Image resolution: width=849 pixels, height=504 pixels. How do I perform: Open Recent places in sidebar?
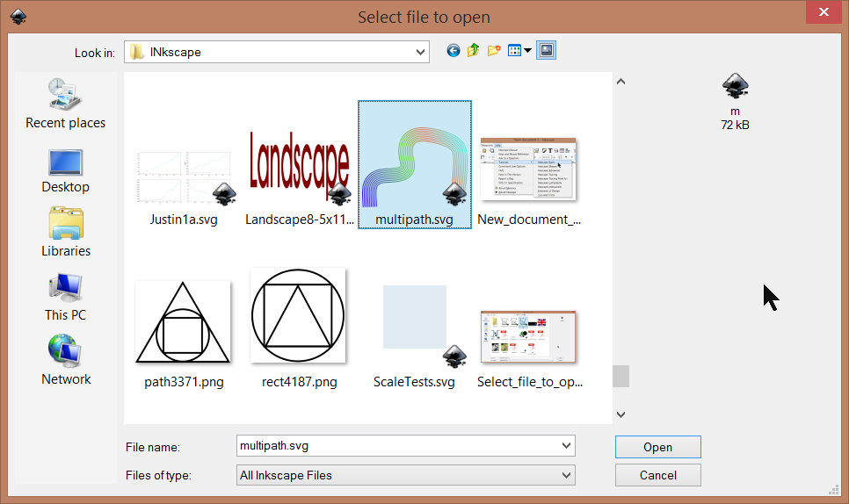tap(65, 104)
